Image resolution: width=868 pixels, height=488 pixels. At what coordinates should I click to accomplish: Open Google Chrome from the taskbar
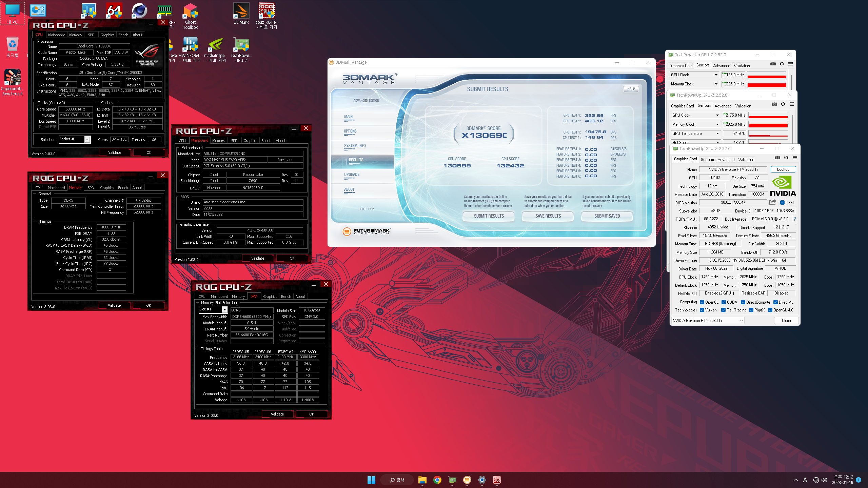[x=437, y=480]
